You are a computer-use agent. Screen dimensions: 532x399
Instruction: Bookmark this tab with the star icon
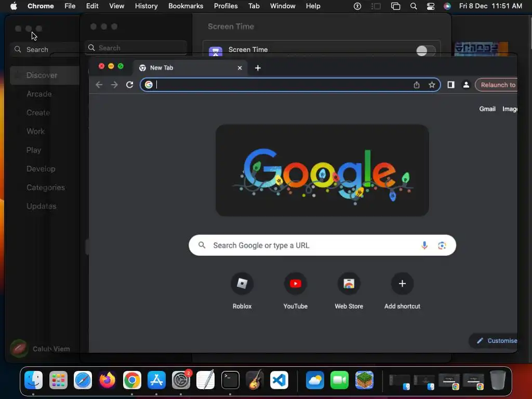coord(432,85)
